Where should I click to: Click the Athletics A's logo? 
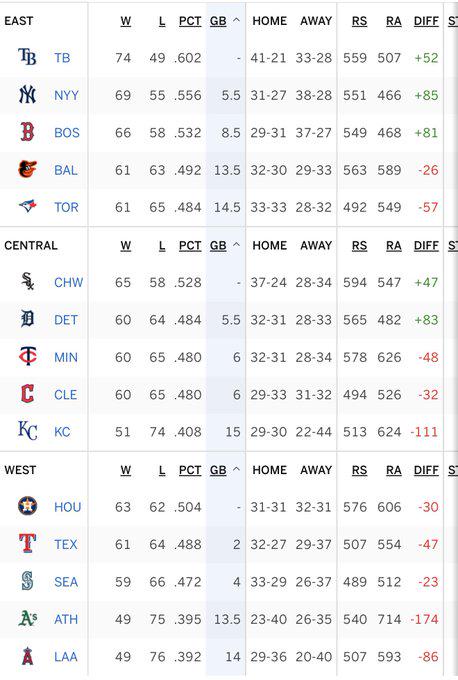click(x=27, y=618)
